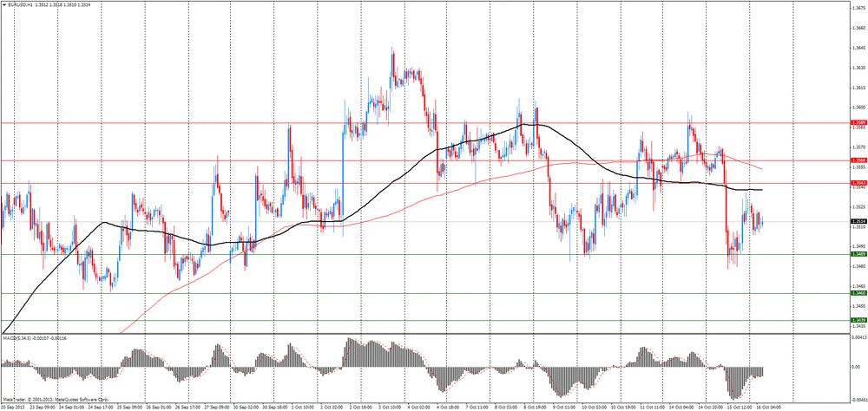Click the red 1.3589 resistance price label
The image size is (868, 411).
[x=858, y=123]
